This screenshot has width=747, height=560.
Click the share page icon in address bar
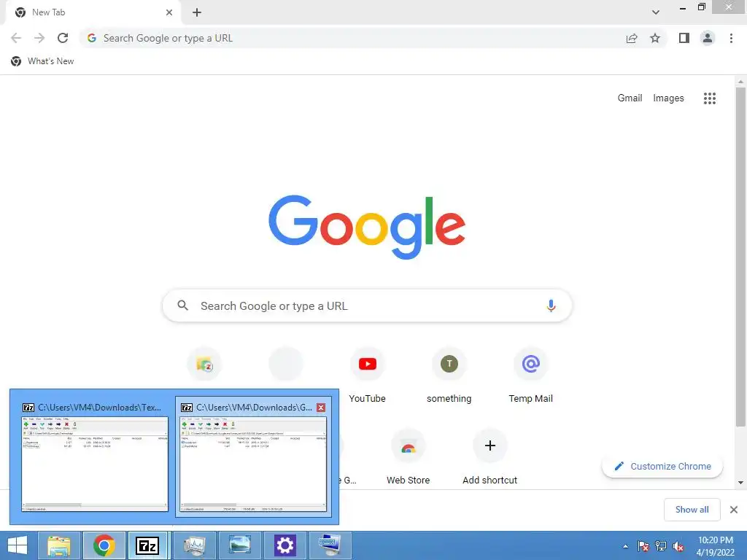pos(632,38)
